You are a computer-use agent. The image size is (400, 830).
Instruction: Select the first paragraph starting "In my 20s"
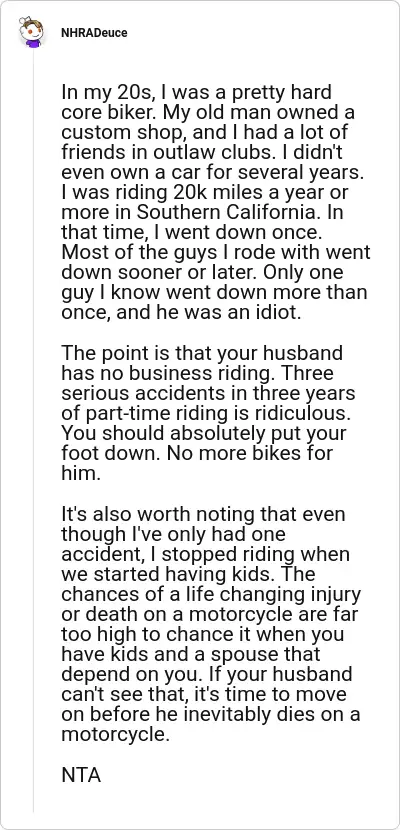[x=215, y=202]
